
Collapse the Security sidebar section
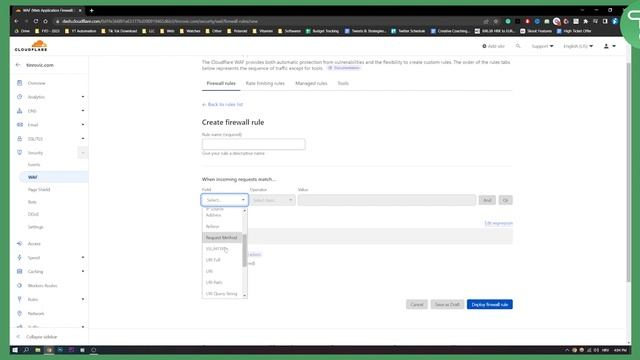(x=83, y=153)
